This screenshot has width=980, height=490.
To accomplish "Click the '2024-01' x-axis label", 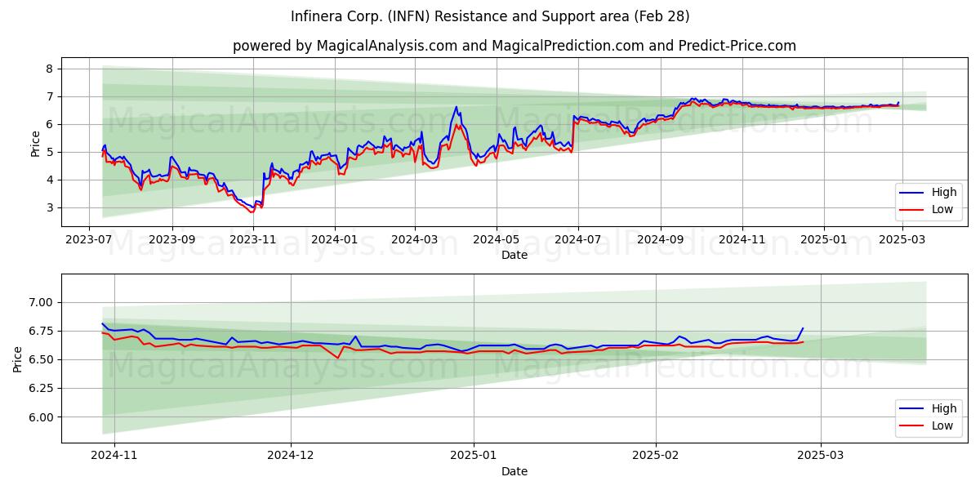I will (335, 241).
